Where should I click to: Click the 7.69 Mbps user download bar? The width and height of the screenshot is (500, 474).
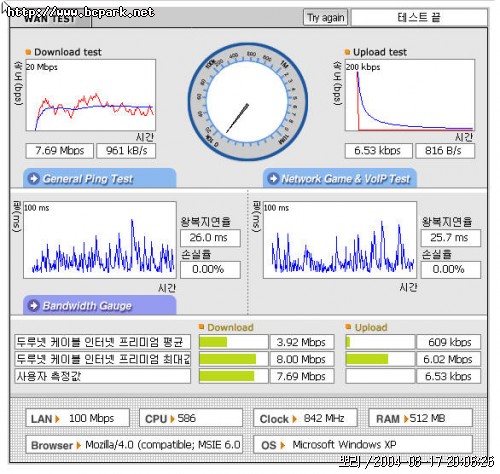tap(233, 376)
